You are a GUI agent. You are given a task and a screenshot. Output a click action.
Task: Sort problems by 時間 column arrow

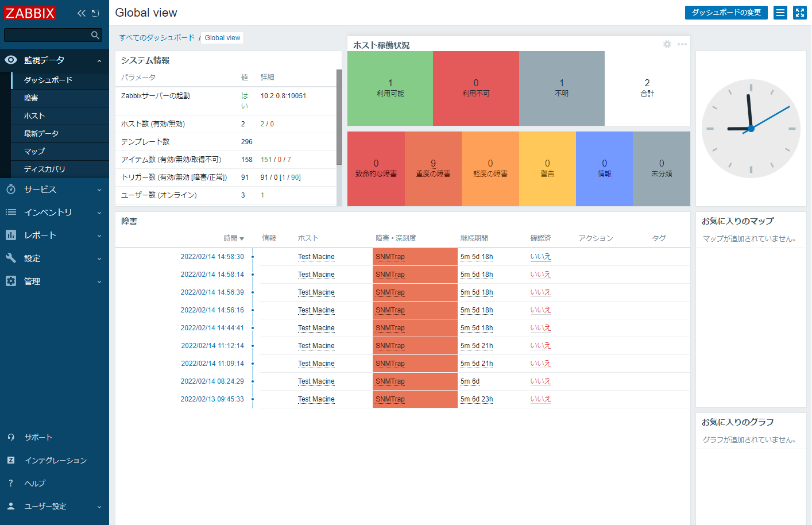click(x=242, y=238)
